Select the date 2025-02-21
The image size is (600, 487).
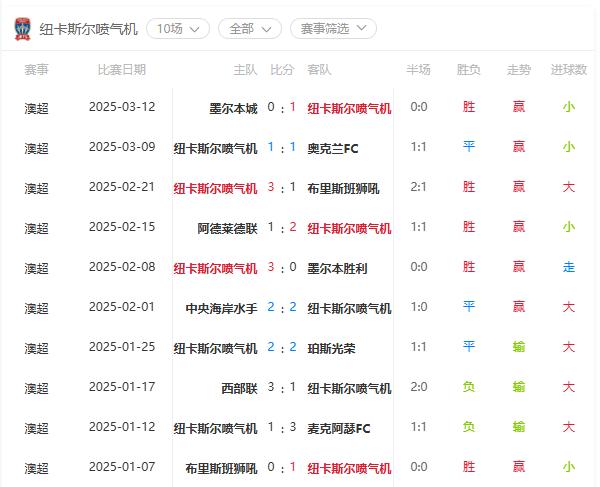(x=122, y=187)
